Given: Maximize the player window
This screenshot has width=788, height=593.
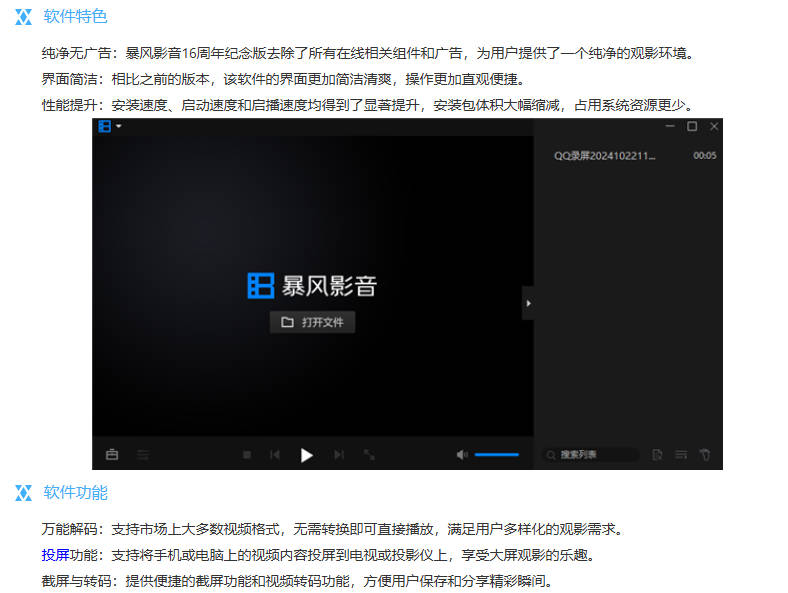Looking at the screenshot, I should pos(691,127).
